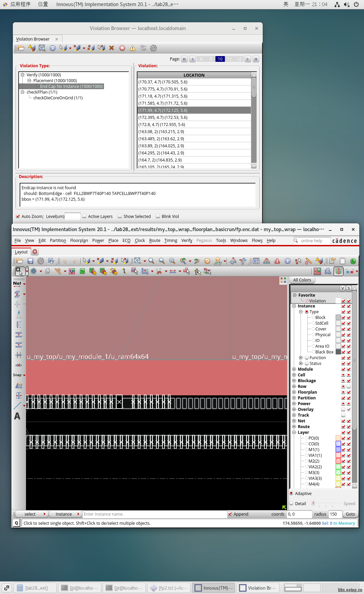Click the zoom out magnifier in Innovus toolbar

162,261
